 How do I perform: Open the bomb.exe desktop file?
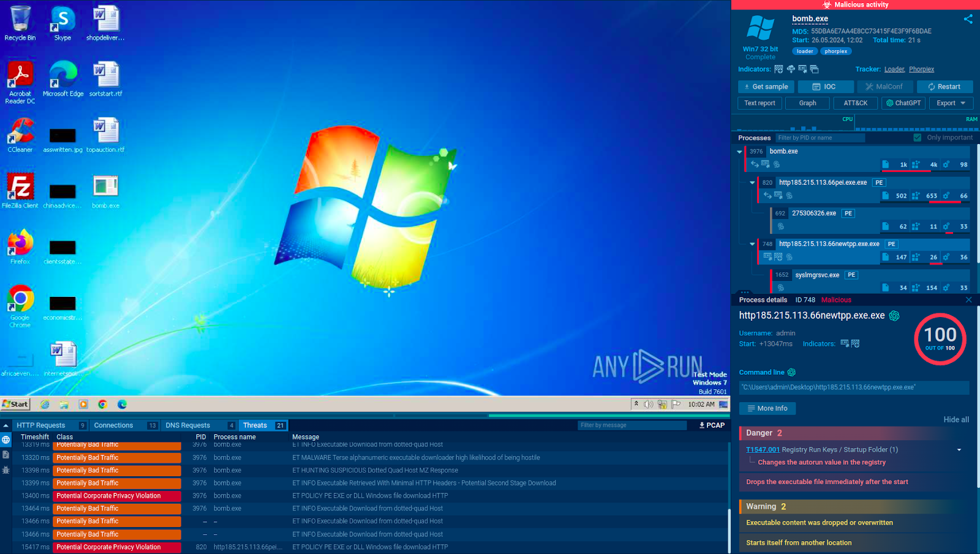click(x=105, y=191)
